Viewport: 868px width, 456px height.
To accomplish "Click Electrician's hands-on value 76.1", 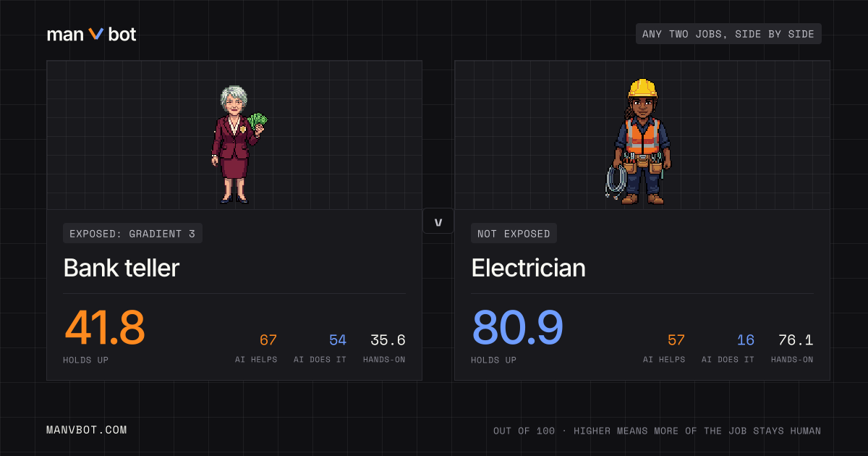I will pyautogui.click(x=796, y=340).
